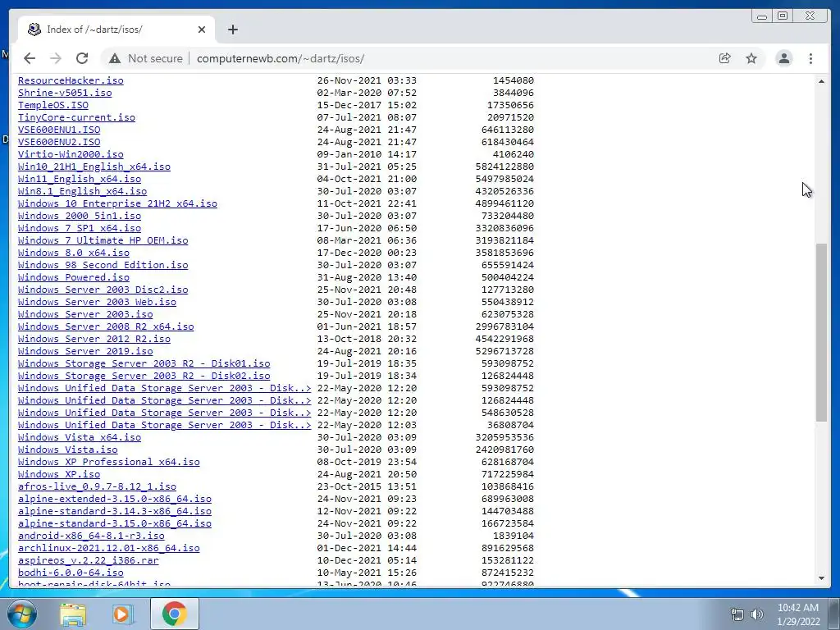Click Windows 7 Ultimate HP OEM.iso

click(103, 240)
